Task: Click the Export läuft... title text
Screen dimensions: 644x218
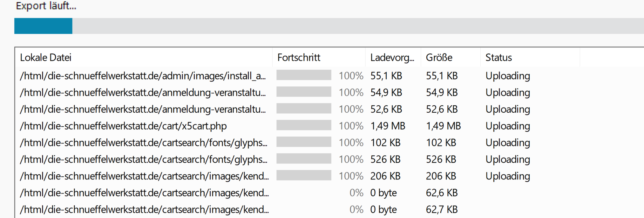Action: point(46,6)
